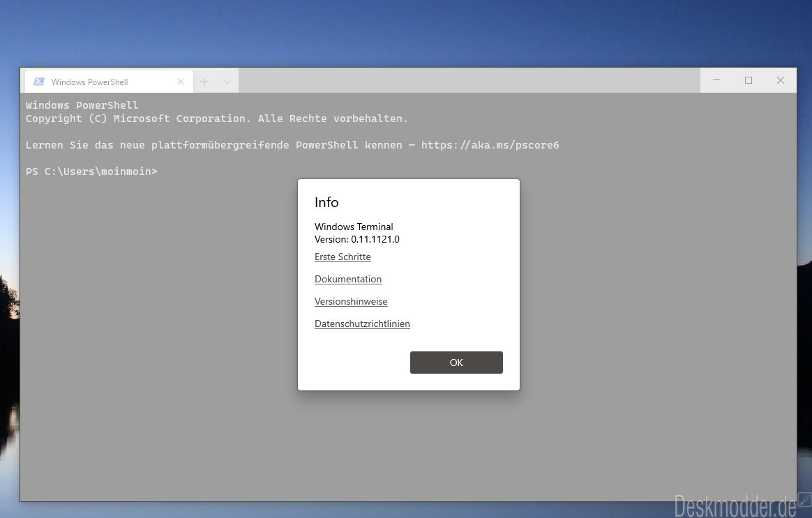Click the Version: 0.11.1121.0 text

[356, 239]
